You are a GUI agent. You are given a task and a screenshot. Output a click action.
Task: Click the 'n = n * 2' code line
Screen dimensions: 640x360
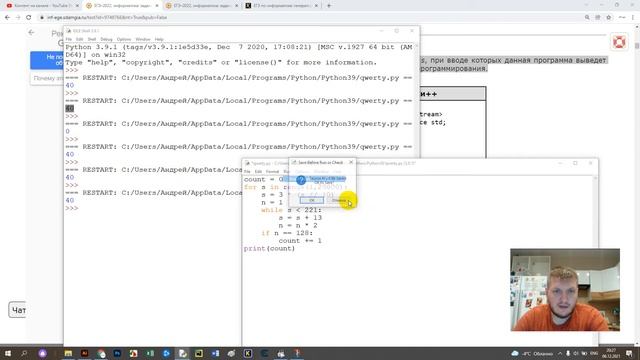[x=298, y=225]
